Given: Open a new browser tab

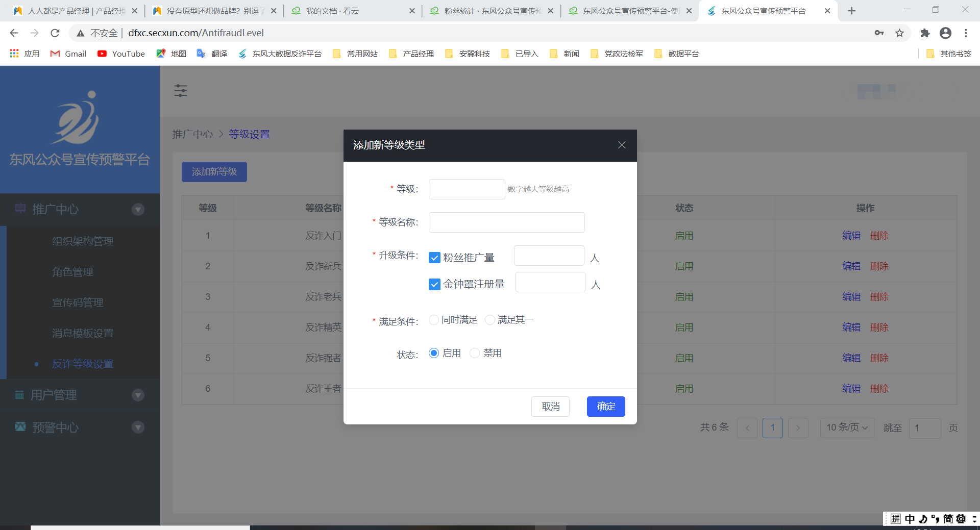Looking at the screenshot, I should tap(851, 11).
